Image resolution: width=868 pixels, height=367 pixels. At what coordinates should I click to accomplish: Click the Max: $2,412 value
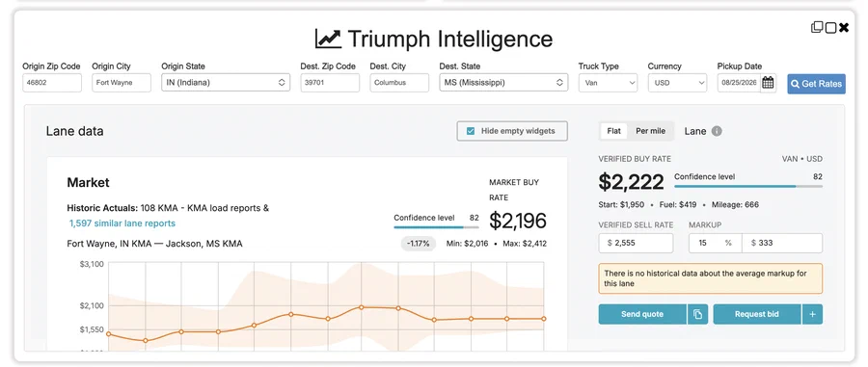pyautogui.click(x=525, y=243)
